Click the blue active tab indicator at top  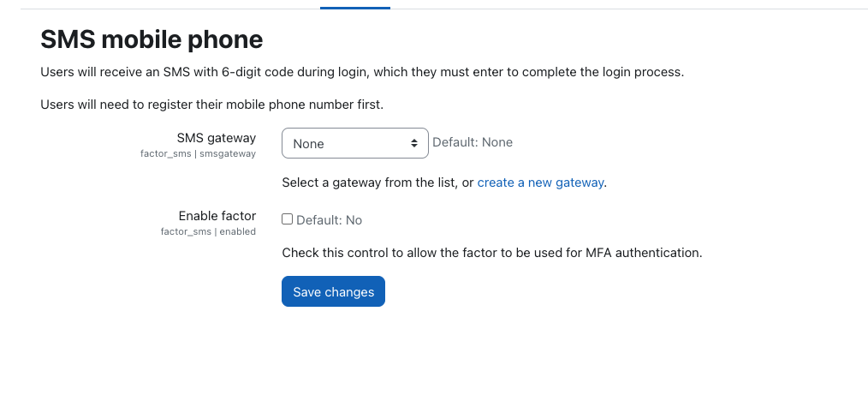(x=355, y=8)
